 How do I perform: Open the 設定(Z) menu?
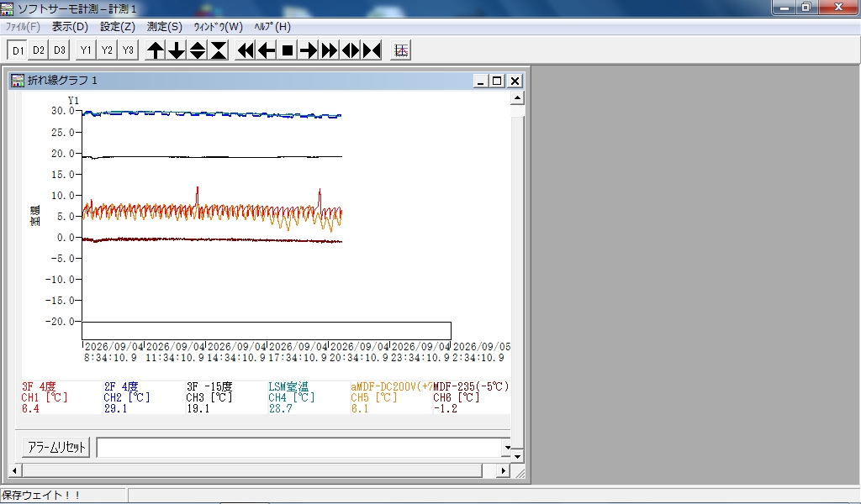pyautogui.click(x=118, y=26)
